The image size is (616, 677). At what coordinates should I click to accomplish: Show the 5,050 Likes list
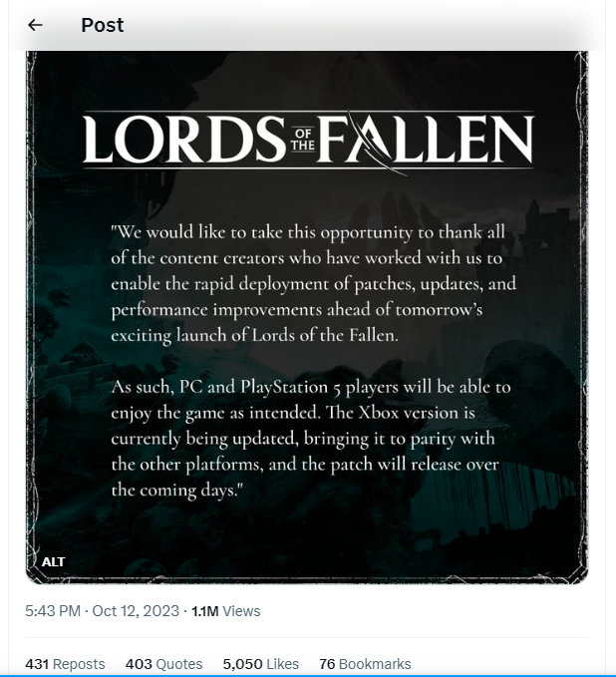261,664
